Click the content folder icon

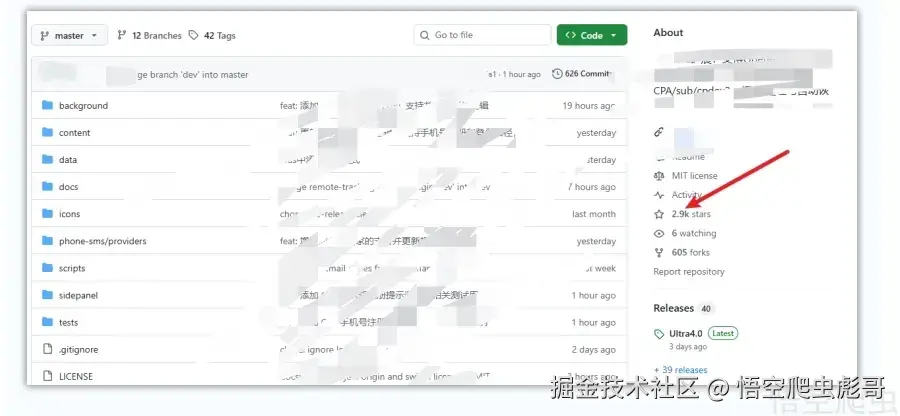click(47, 133)
